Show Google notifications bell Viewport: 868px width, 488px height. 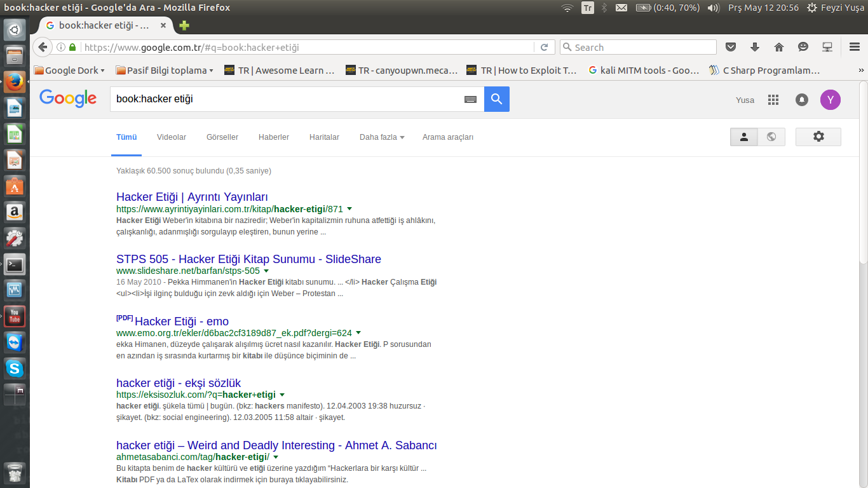click(x=802, y=100)
